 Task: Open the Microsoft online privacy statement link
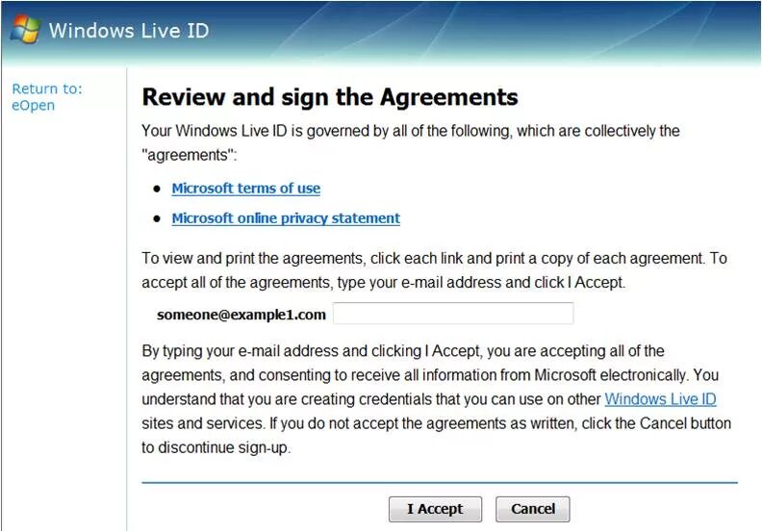pos(286,218)
